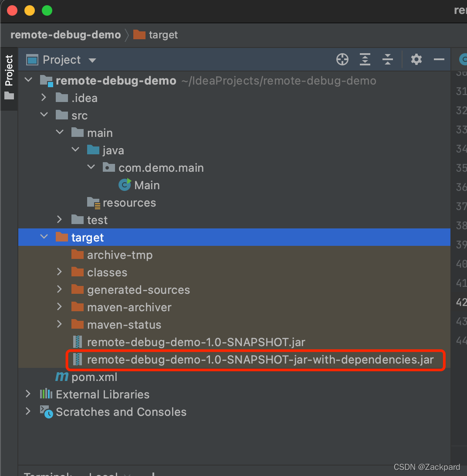
Task: Click the java source folder icon
Action: 93,150
